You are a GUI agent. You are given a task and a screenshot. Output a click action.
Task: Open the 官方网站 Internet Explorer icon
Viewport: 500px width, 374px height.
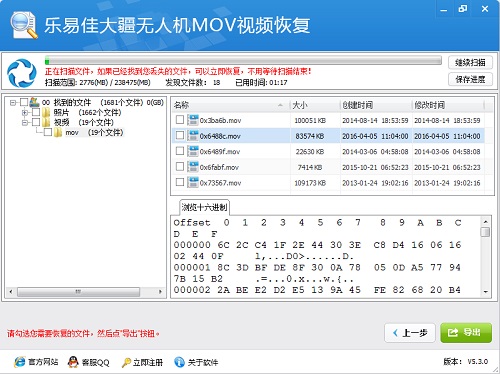(19, 362)
